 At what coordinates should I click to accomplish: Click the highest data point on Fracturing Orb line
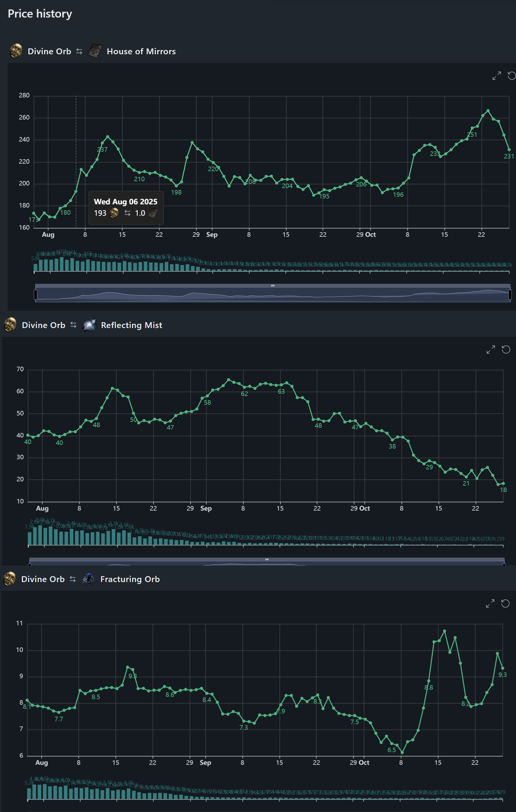click(x=445, y=631)
